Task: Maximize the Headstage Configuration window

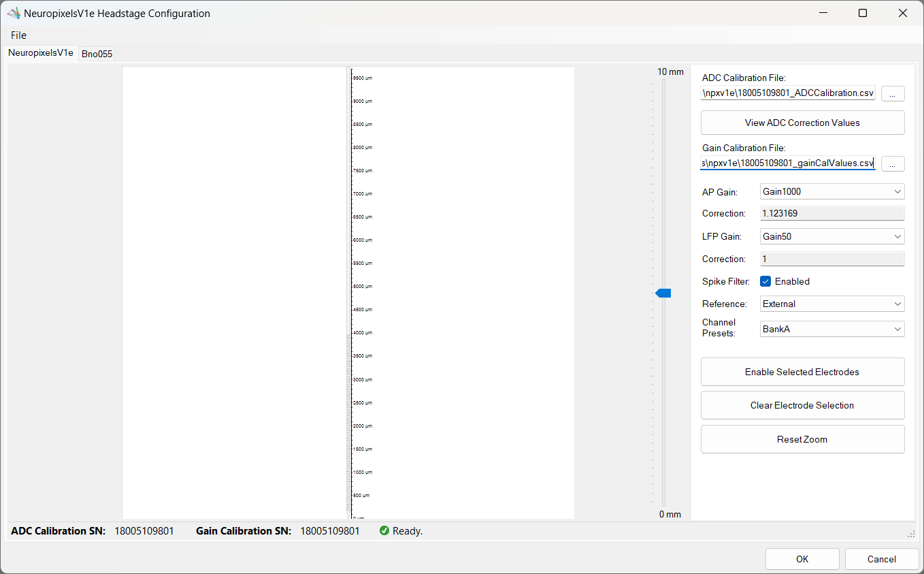Action: coord(863,13)
